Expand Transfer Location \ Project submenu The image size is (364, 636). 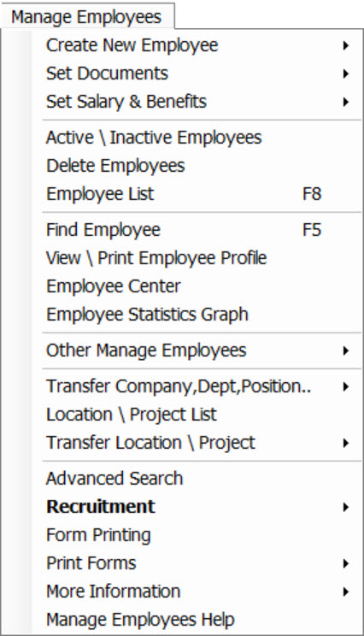click(197, 443)
